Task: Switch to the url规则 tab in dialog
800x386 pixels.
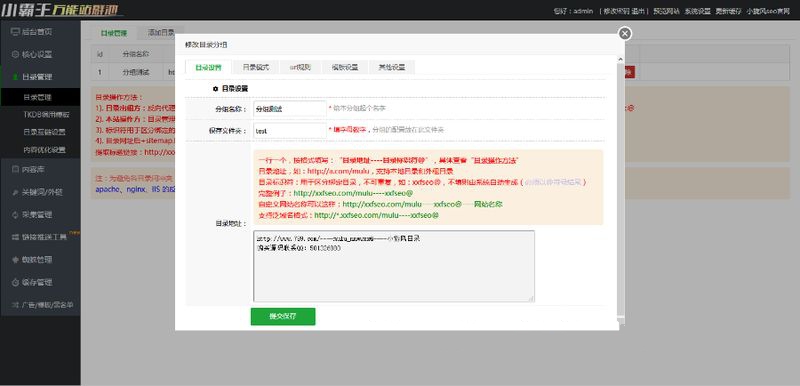Action: click(299, 67)
